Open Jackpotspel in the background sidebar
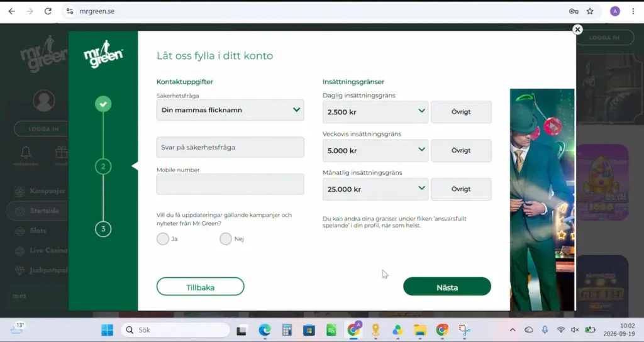Viewport: 644px width, 342px height. (41, 270)
